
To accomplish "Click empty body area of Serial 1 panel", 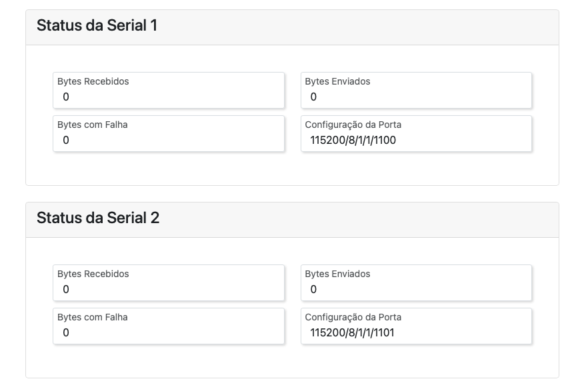I will (x=292, y=170).
